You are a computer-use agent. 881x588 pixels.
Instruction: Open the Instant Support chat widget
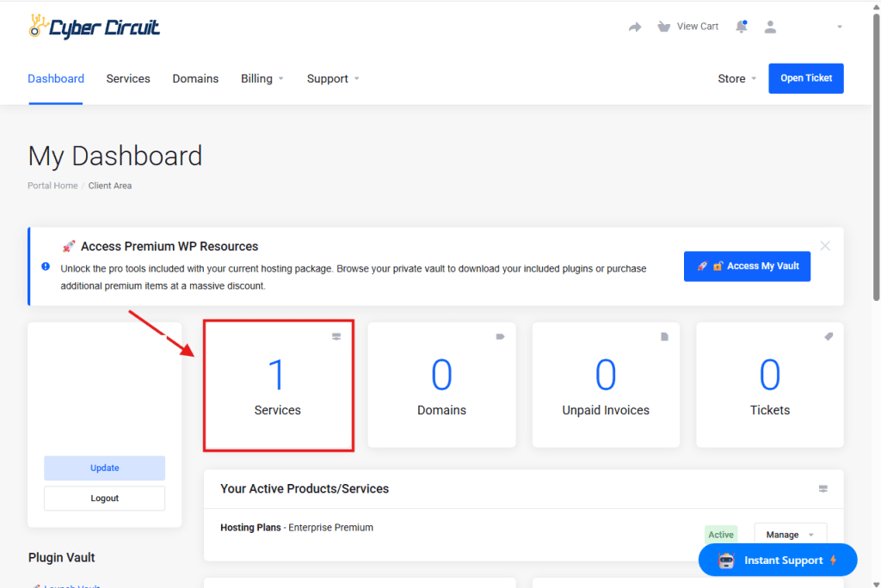[x=778, y=560]
